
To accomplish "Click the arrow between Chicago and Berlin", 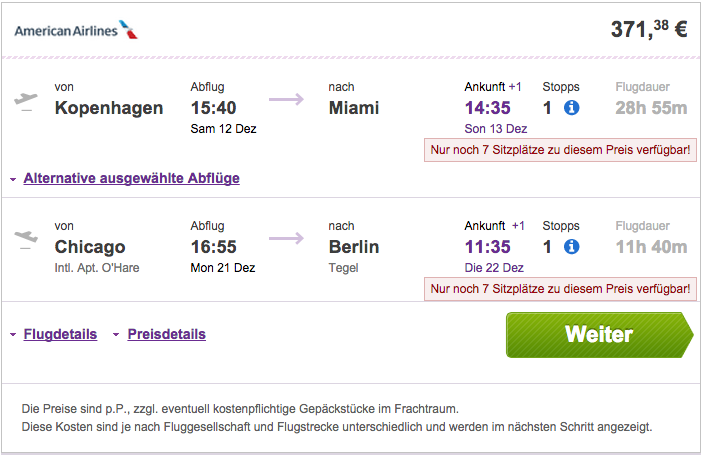I will pos(286,238).
